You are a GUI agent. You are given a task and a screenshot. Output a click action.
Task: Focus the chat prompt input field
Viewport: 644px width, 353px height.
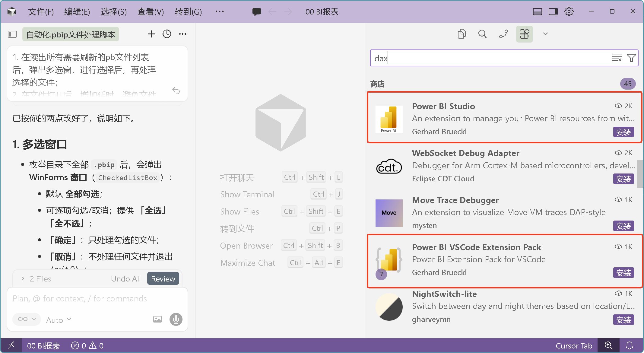point(97,299)
